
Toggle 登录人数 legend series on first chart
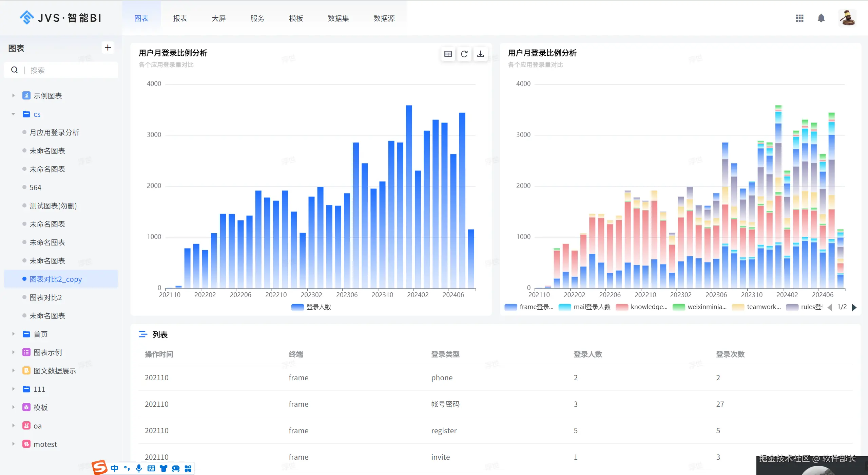(x=311, y=307)
